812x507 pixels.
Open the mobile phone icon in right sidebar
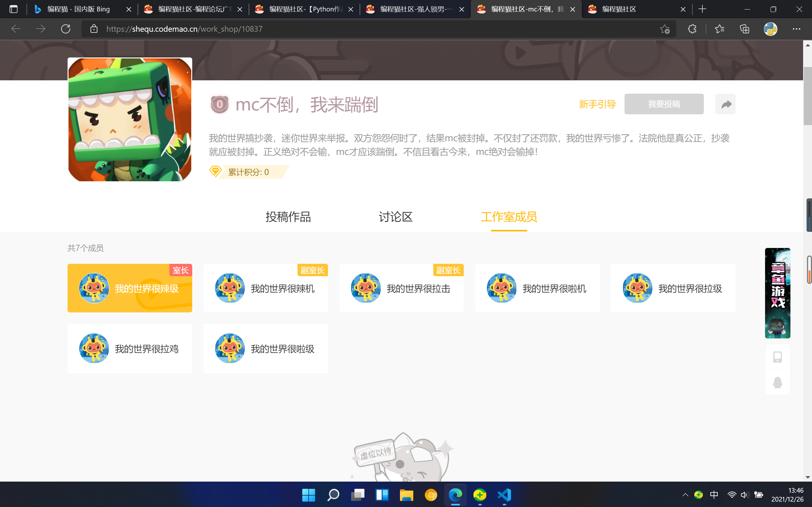(777, 357)
